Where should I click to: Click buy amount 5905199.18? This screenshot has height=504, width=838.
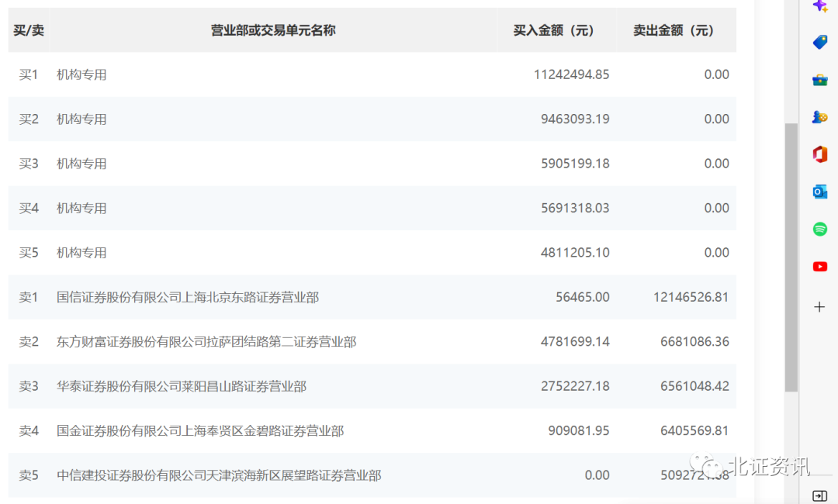click(575, 164)
